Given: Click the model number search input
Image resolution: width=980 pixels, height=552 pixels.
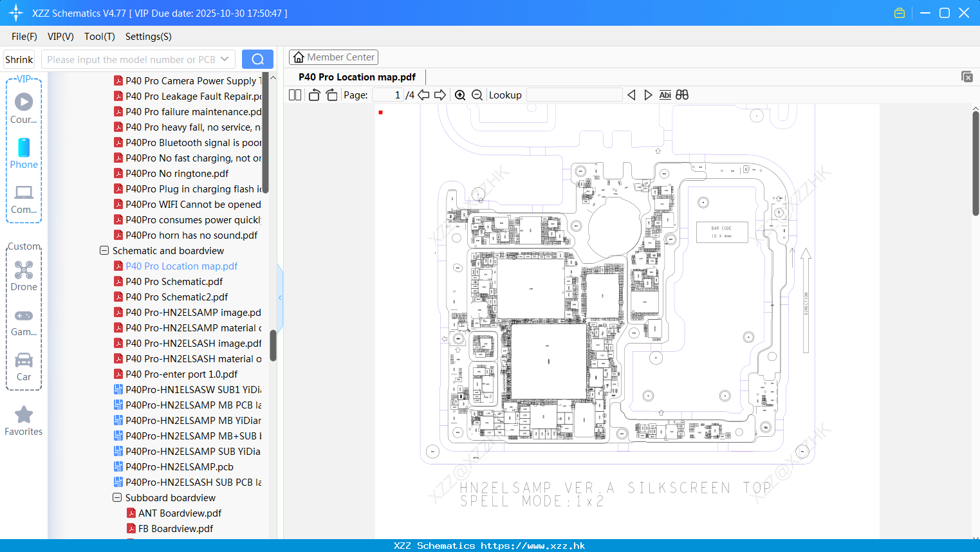Looking at the screenshot, I should click(x=131, y=59).
